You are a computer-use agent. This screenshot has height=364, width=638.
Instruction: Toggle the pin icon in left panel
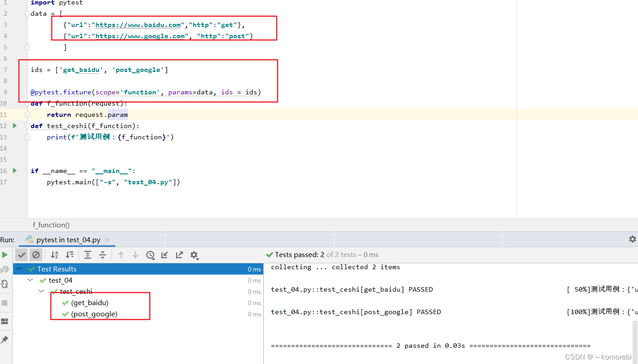point(6,339)
